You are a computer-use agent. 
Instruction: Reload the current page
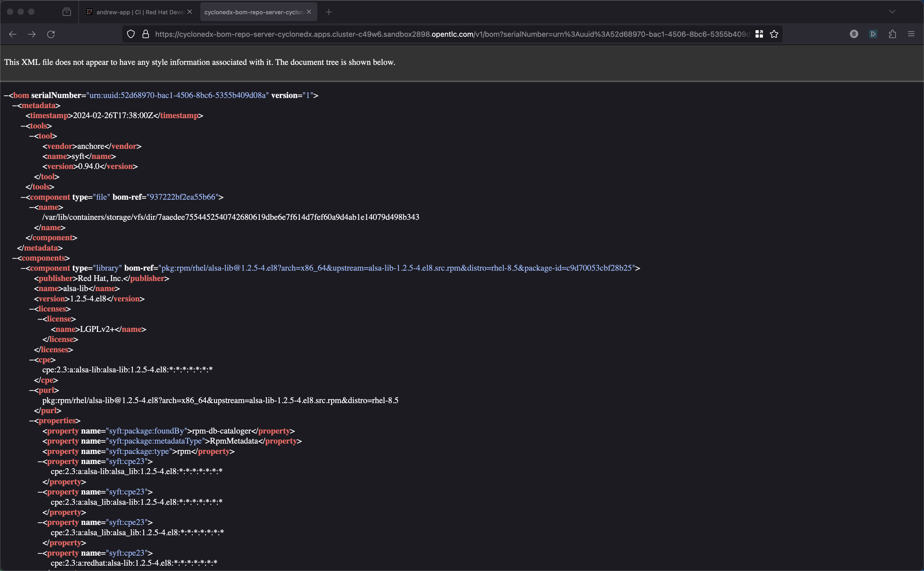51,34
